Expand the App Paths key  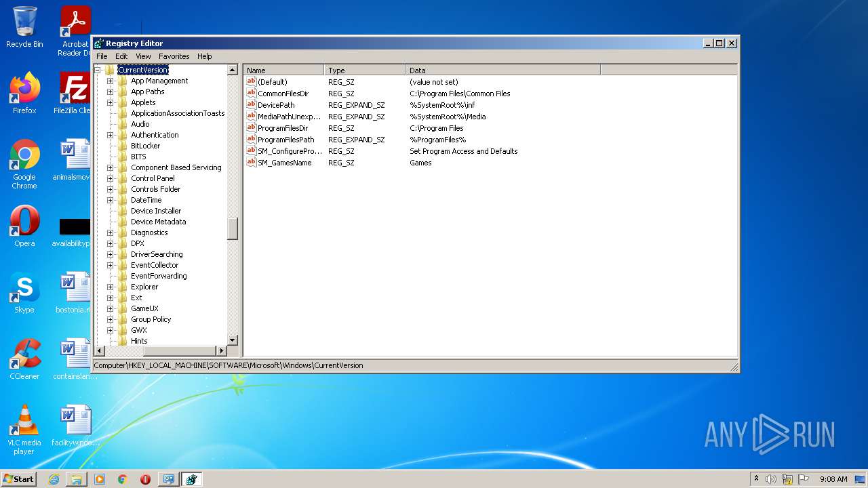pos(110,91)
